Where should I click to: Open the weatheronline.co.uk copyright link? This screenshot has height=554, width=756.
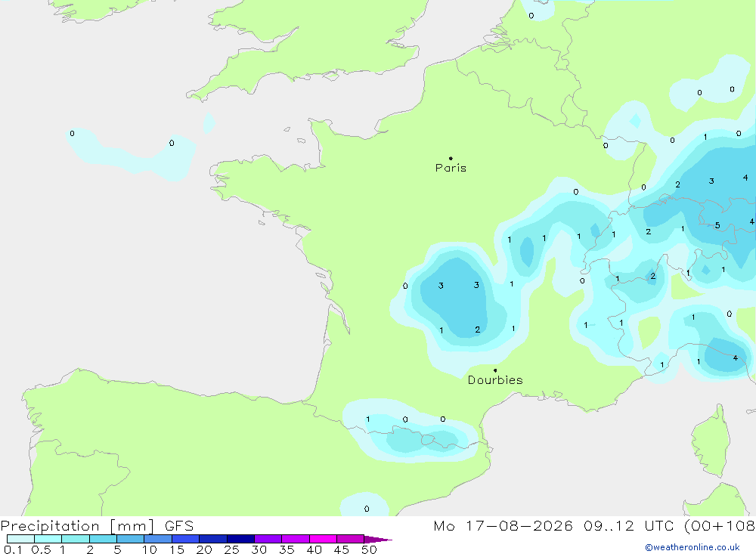point(692,547)
